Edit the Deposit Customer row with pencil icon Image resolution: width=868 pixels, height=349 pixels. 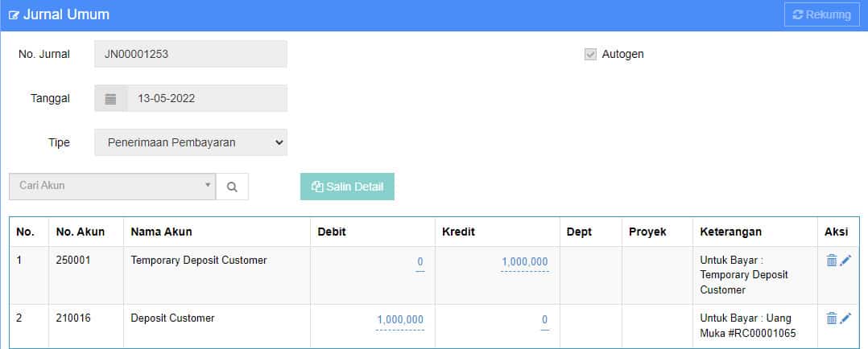[x=845, y=318]
